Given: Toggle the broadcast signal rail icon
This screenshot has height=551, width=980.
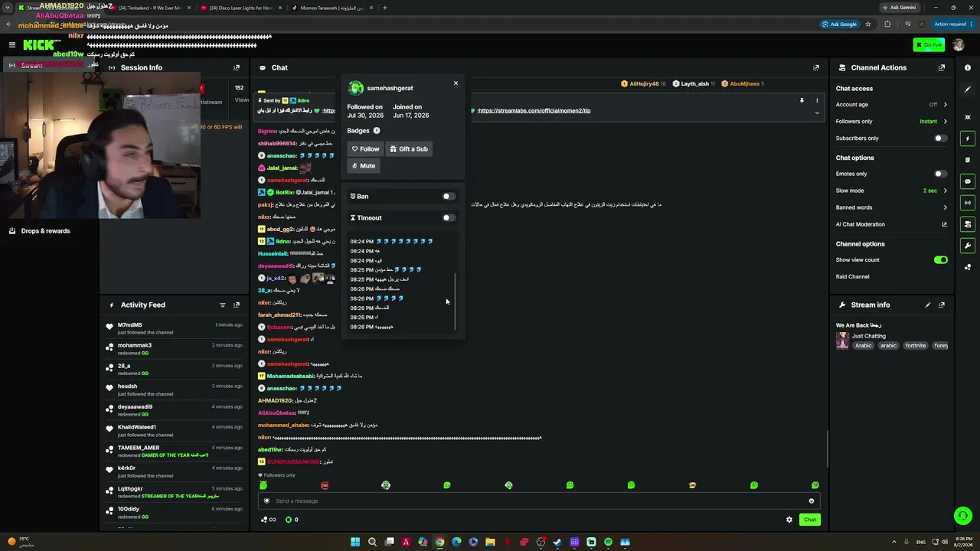Looking at the screenshot, I should click(x=968, y=203).
